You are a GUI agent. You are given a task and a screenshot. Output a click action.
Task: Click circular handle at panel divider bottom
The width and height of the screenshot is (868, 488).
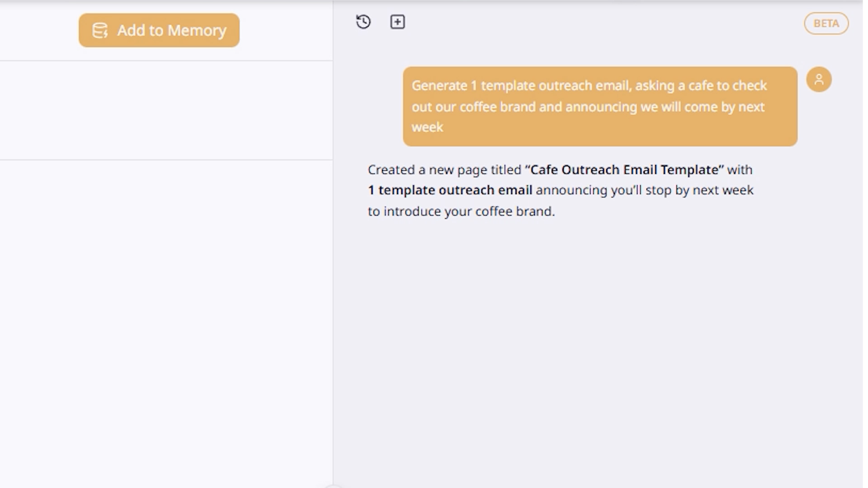click(333, 486)
